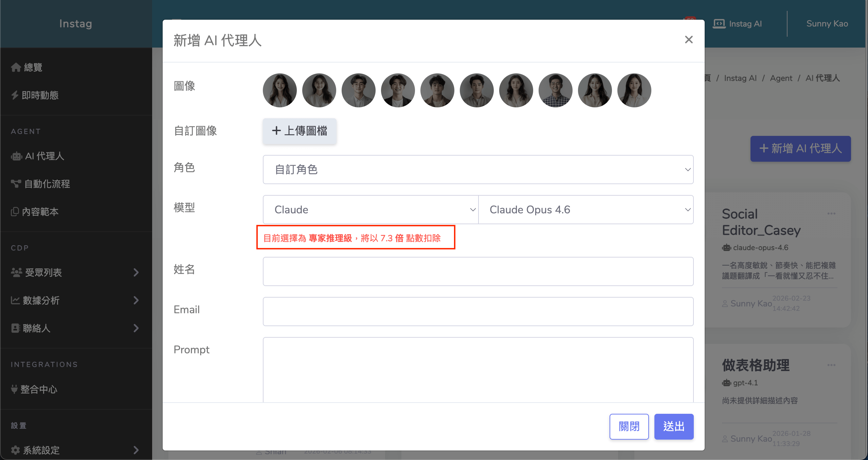Open the Claude model provider dropdown
Image resolution: width=868 pixels, height=460 pixels.
pos(370,210)
